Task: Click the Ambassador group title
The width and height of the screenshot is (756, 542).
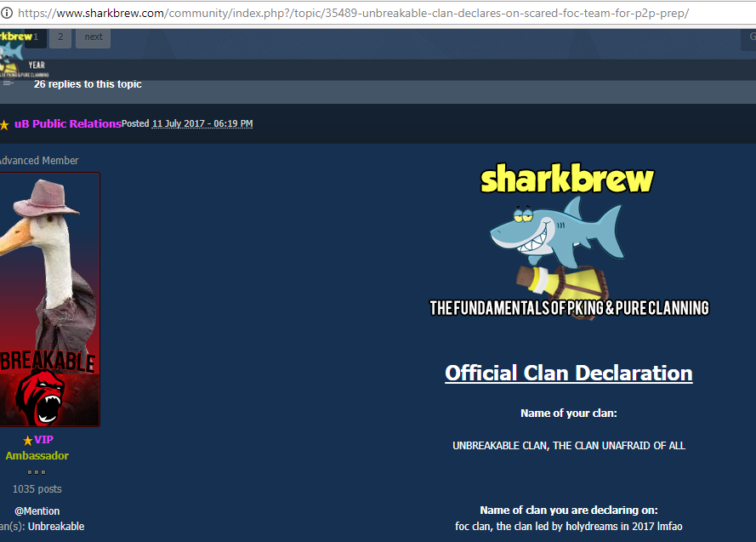Action: 37,456
